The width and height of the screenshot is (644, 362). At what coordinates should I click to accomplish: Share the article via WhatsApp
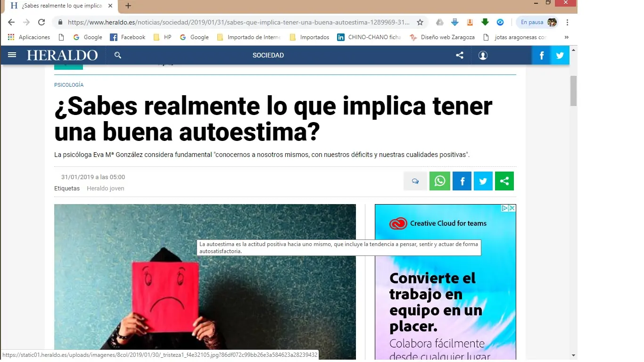(440, 181)
